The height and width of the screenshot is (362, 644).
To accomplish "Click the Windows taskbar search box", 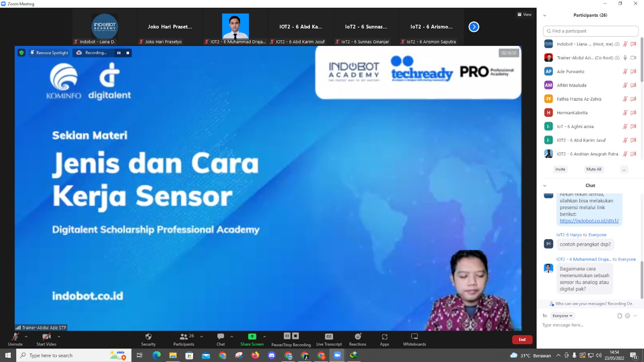I will pos(74,355).
